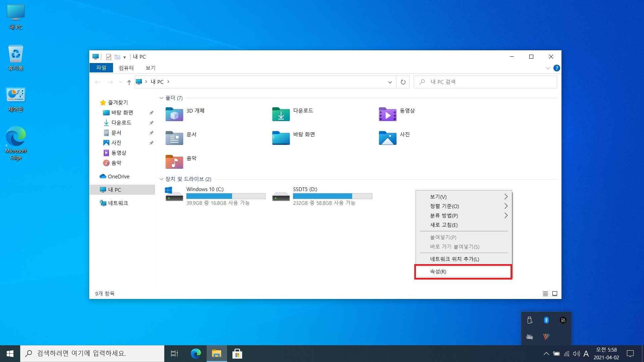This screenshot has height=362, width=644.
Task: Click the breadcrumb arrow after 내 PC
Action: click(x=168, y=82)
